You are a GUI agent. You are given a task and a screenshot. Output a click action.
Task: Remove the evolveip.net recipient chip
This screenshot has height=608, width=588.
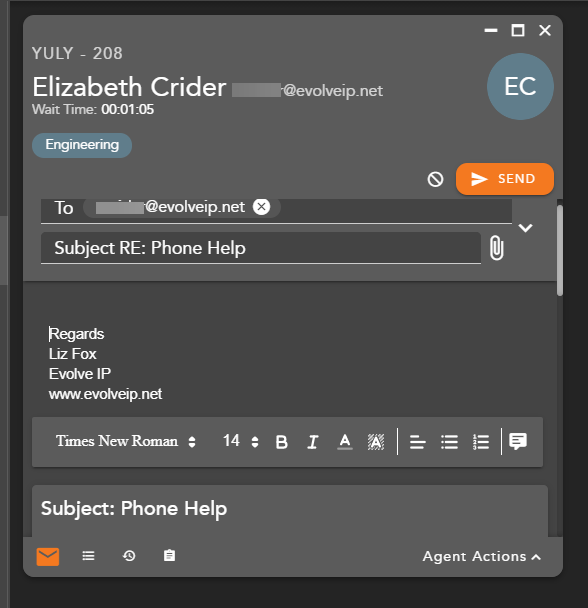261,207
